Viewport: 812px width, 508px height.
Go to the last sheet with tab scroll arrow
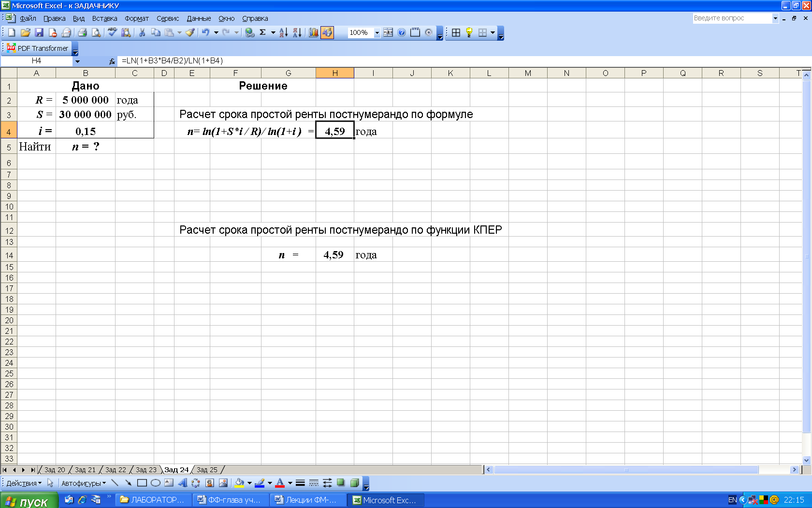pos(33,470)
